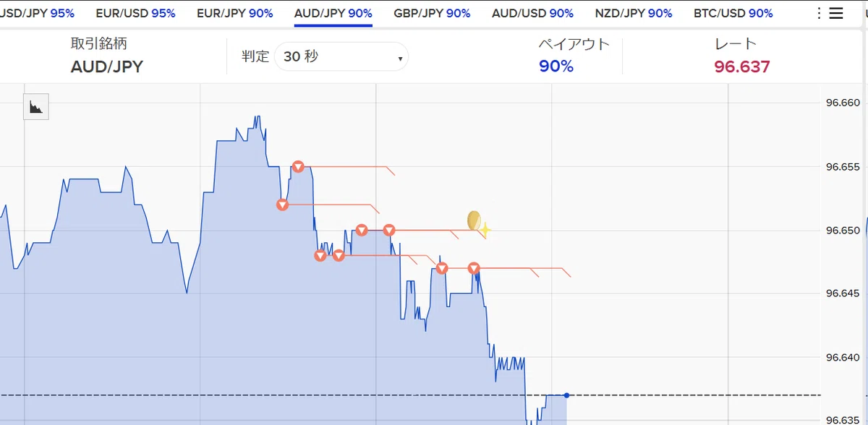Click the leftmost down-arrow marker near 96.648

point(320,255)
